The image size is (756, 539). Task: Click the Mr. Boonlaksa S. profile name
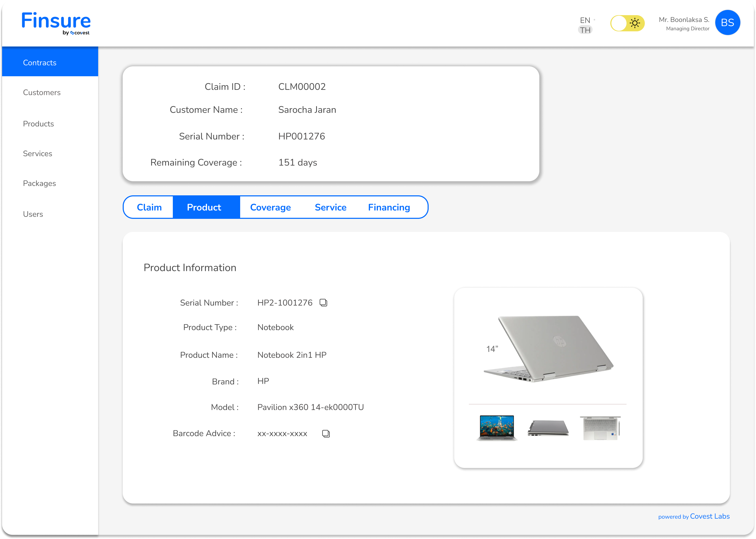[x=684, y=20]
